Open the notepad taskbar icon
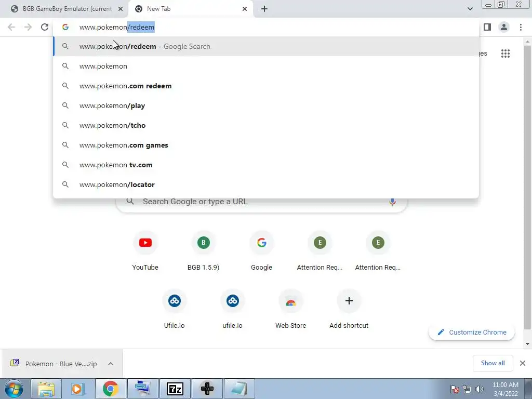Image resolution: width=532 pixels, height=399 pixels. click(x=239, y=389)
